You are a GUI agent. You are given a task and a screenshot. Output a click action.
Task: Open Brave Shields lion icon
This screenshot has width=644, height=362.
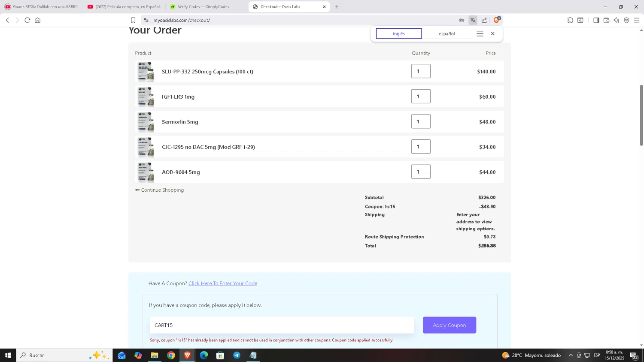click(497, 20)
